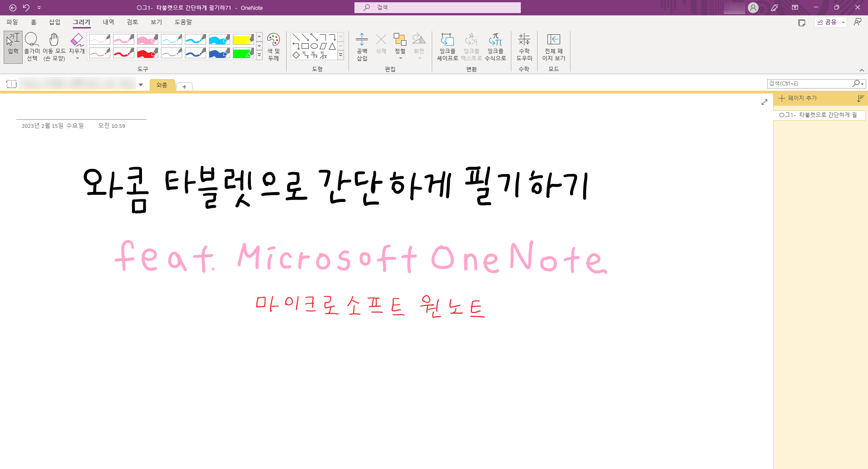This screenshot has height=469, width=868.
Task: Click 페이지 추가 to add a page
Action: tap(798, 98)
